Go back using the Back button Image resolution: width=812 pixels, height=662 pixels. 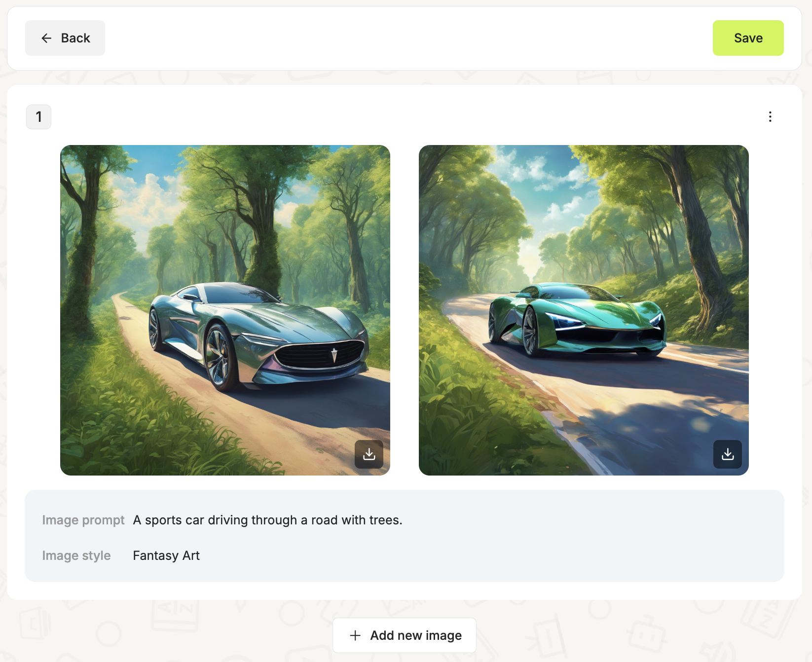point(65,38)
